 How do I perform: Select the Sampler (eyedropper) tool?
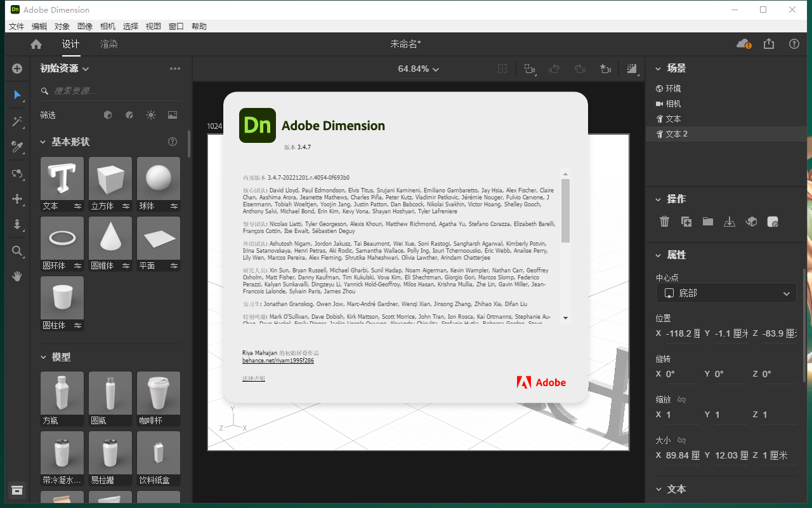click(17, 147)
